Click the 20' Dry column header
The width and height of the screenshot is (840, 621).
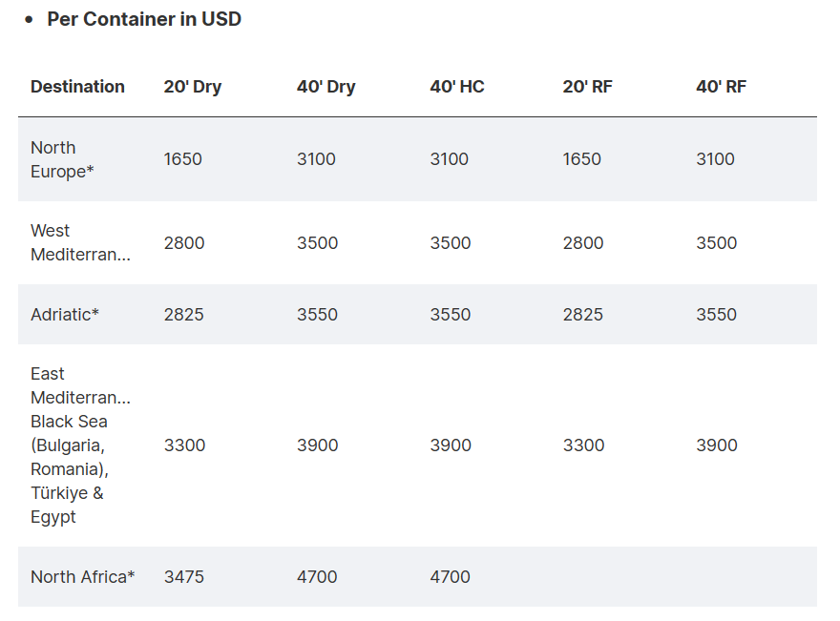point(192,87)
